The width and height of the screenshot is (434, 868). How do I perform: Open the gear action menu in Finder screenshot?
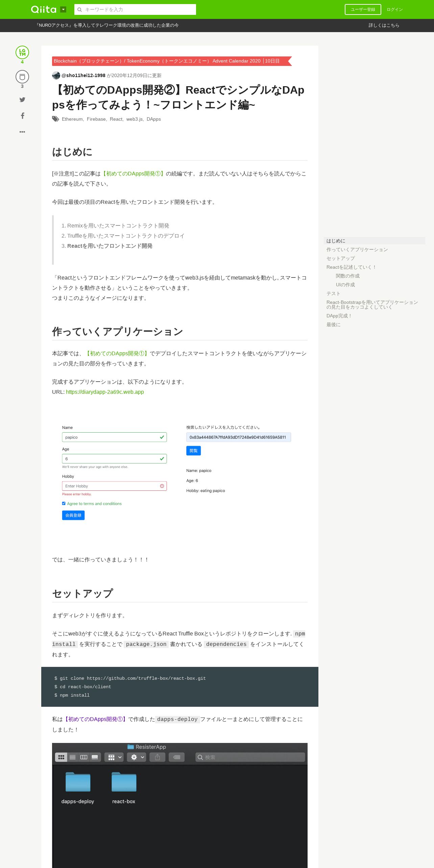coord(137,757)
